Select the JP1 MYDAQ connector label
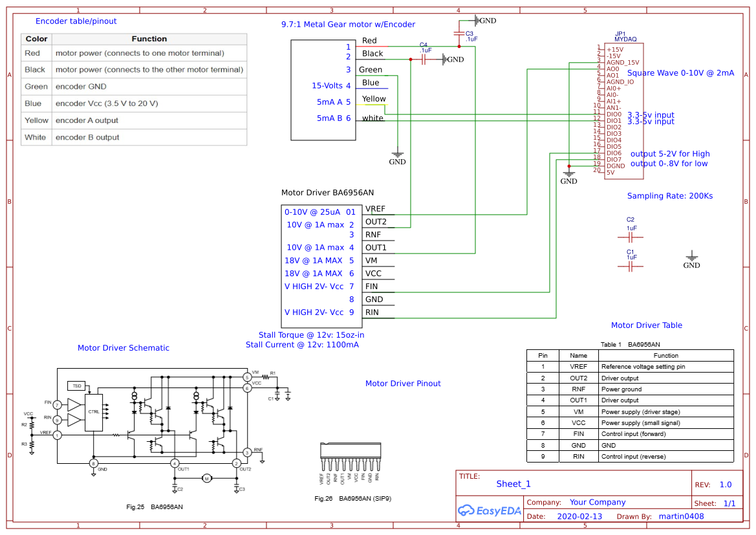The height and width of the screenshot is (535, 756). click(x=625, y=36)
